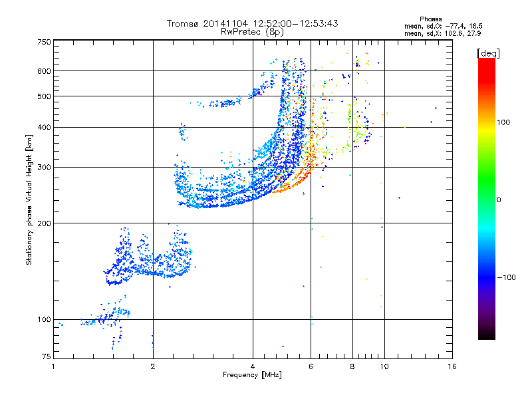Click the x-axis tick label '4'
This screenshot has height=399, width=532.
[x=253, y=366]
